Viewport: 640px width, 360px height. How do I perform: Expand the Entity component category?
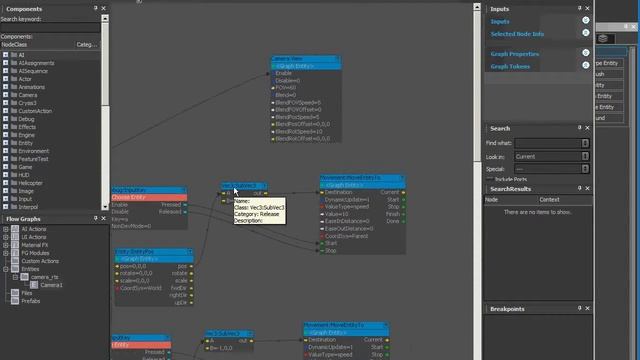[5, 143]
